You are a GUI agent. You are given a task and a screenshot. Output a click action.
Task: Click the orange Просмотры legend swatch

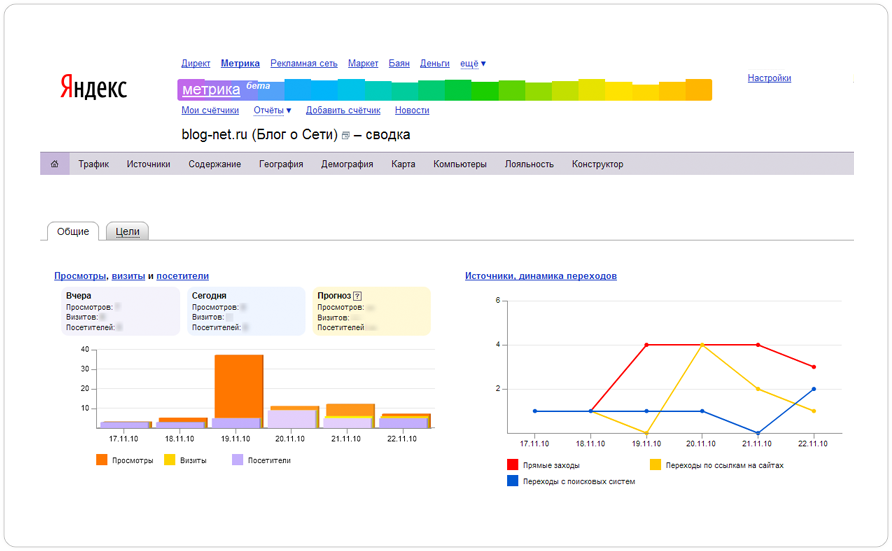(x=102, y=460)
